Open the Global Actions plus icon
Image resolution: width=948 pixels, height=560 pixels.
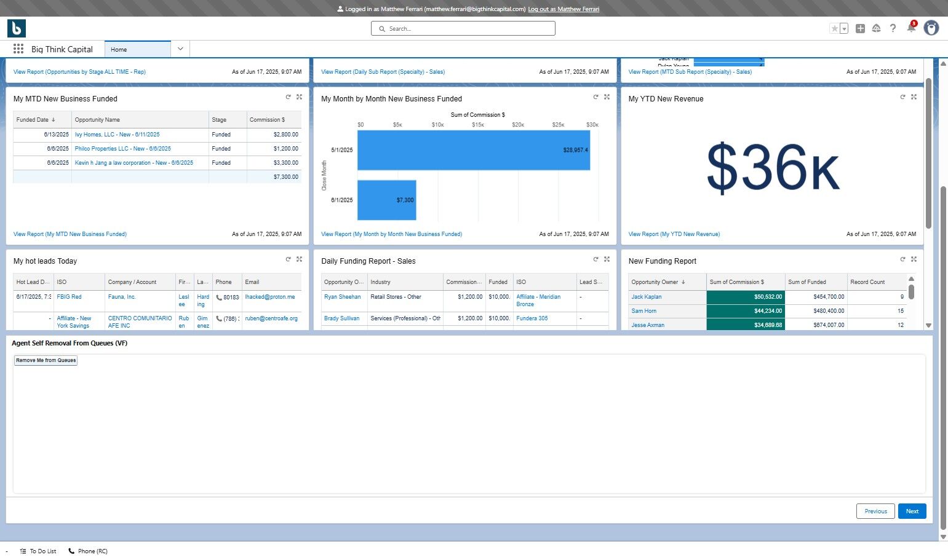tap(860, 28)
